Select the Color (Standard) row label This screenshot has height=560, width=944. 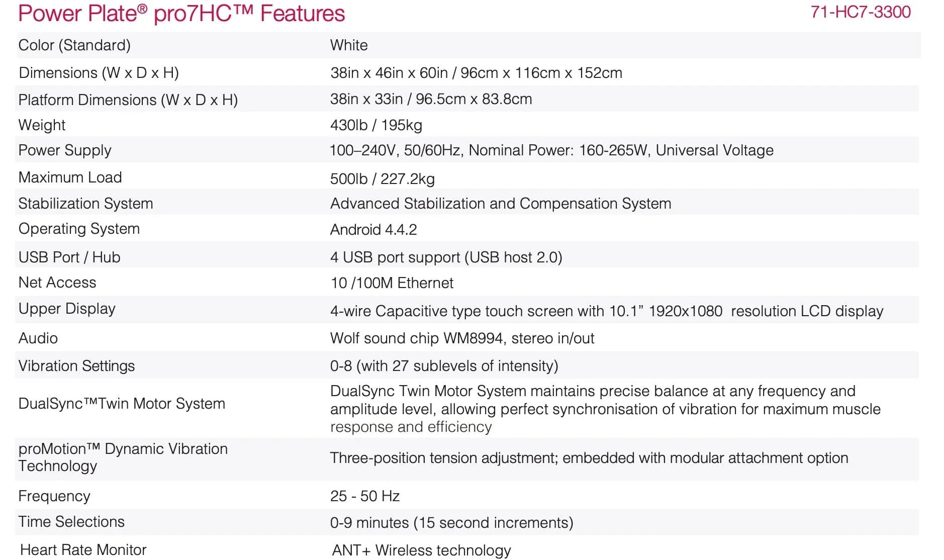74,45
